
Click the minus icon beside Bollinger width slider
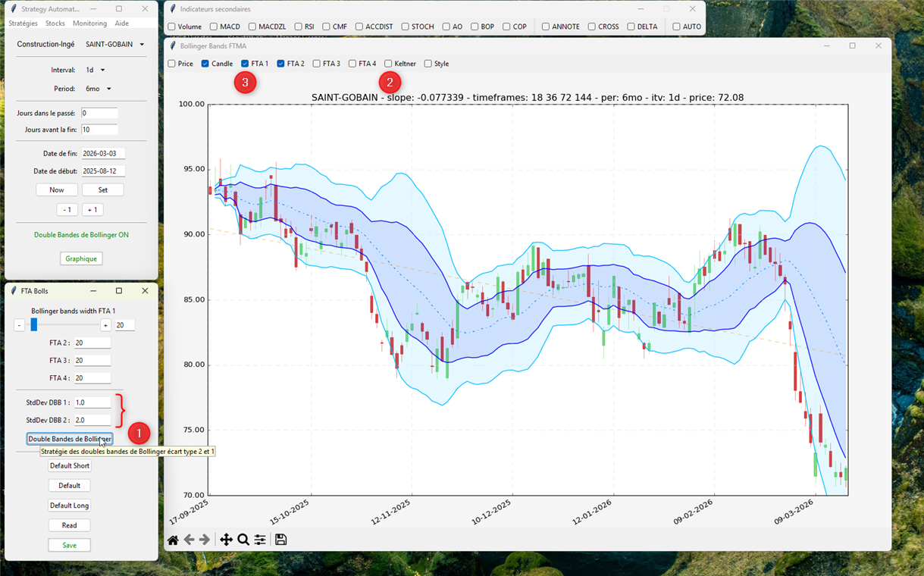(20, 325)
